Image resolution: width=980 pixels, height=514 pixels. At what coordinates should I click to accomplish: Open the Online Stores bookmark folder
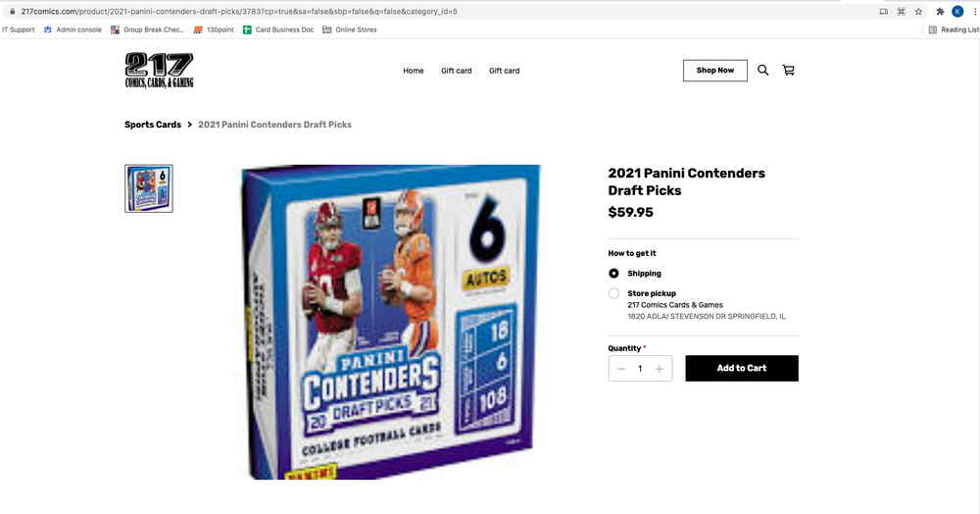[350, 29]
